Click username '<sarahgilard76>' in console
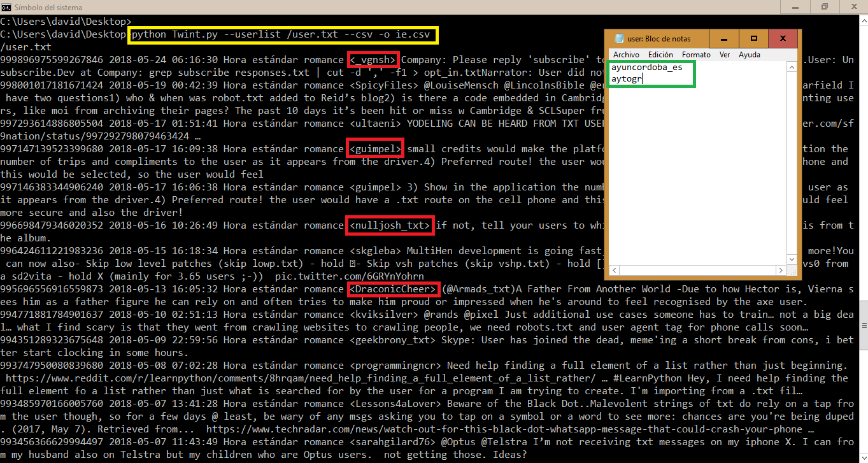 pyautogui.click(x=392, y=442)
